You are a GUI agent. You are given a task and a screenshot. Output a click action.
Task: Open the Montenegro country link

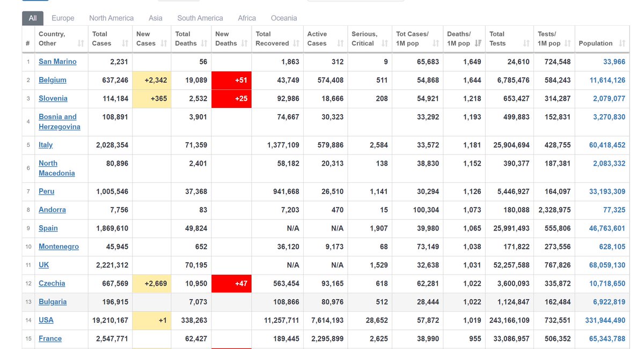pos(58,247)
